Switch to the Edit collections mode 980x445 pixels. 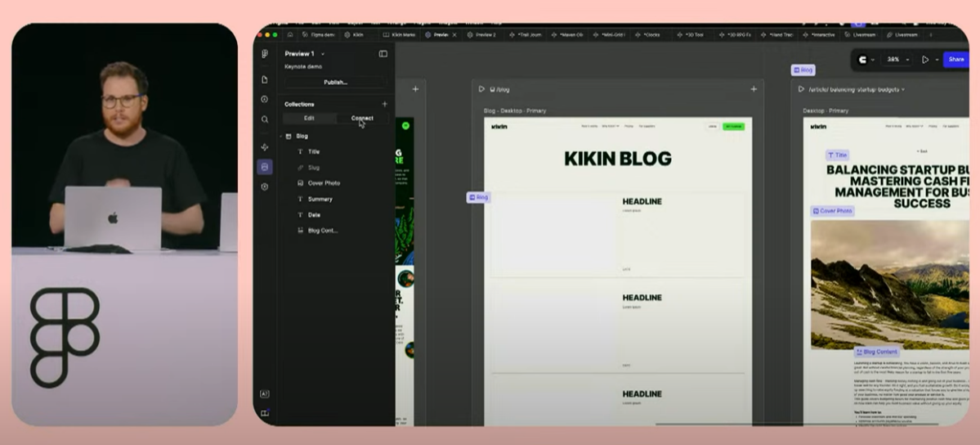click(310, 118)
